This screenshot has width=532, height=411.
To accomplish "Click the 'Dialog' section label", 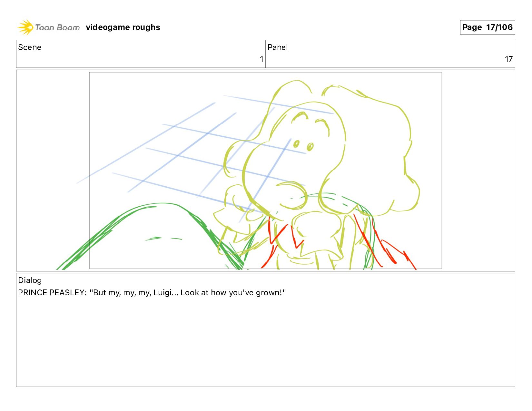I will point(30,280).
